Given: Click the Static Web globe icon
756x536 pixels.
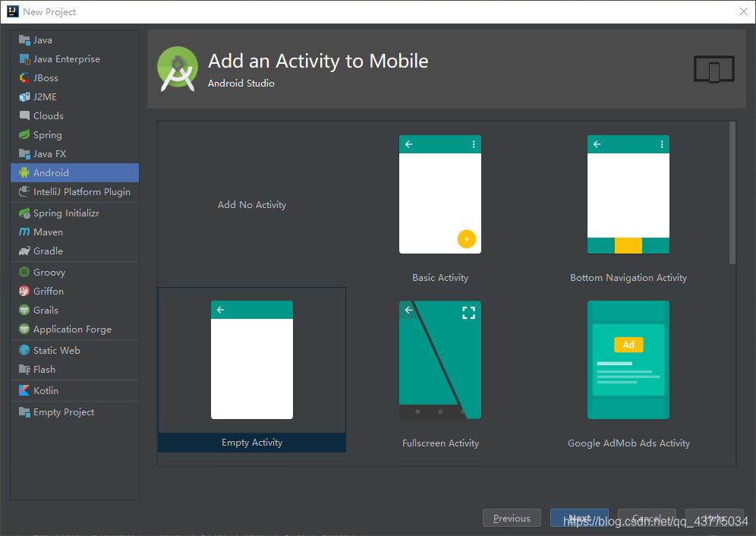Looking at the screenshot, I should (24, 350).
